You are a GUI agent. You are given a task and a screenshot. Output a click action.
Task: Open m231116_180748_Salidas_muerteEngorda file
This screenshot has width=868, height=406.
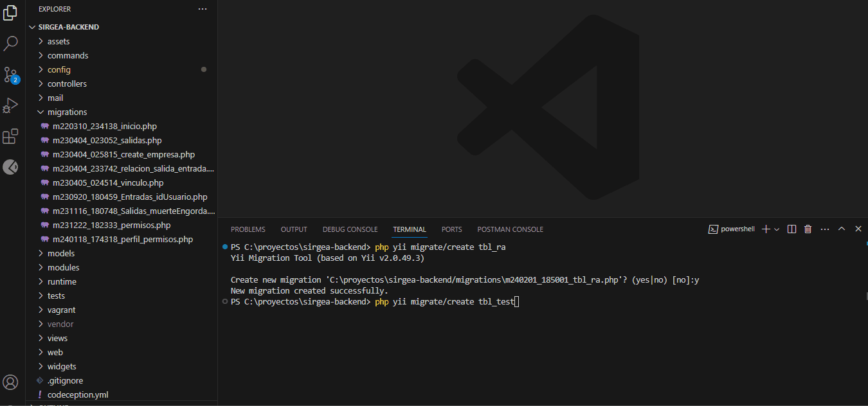[x=122, y=211]
